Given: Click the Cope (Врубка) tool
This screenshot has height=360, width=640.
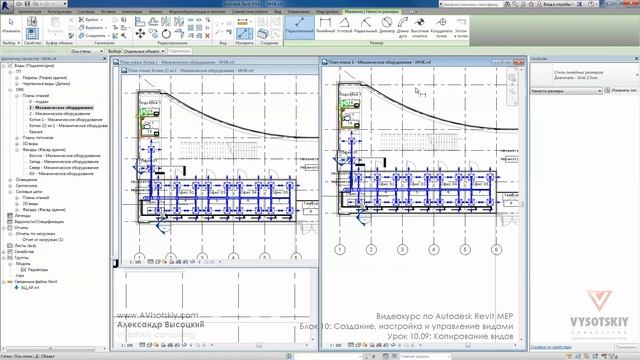Looking at the screenshot, I should point(90,20).
